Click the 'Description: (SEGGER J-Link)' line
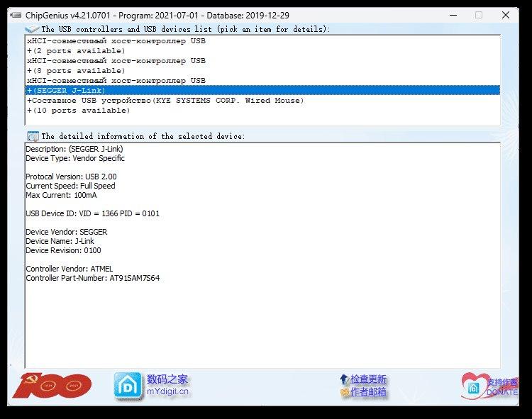Screen dimensions: 532x419 74,149
